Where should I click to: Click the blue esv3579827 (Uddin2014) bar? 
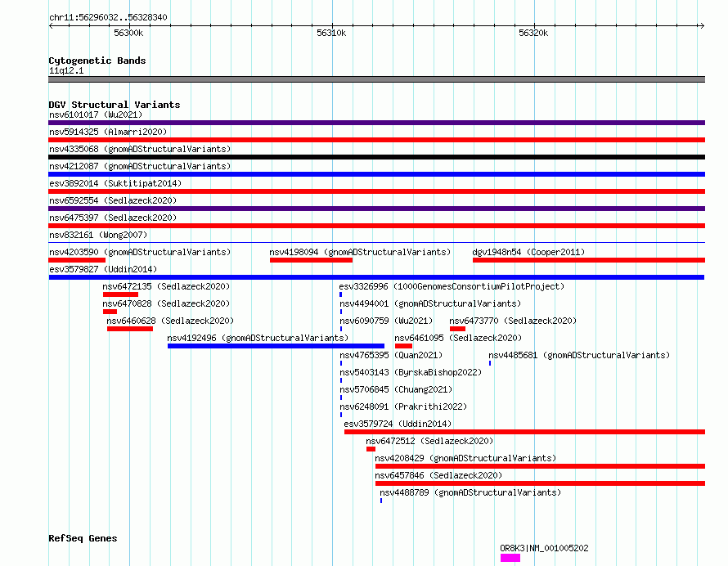(x=376, y=277)
